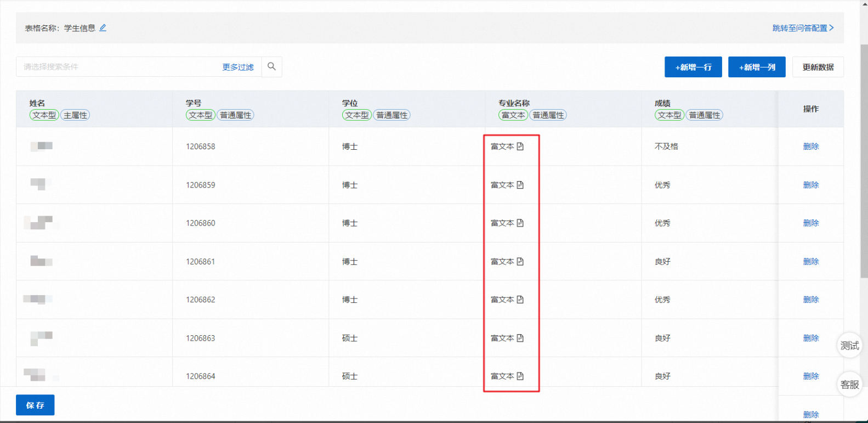868x423 pixels.
Task: Delete the row with 学号 1206858
Action: point(811,146)
